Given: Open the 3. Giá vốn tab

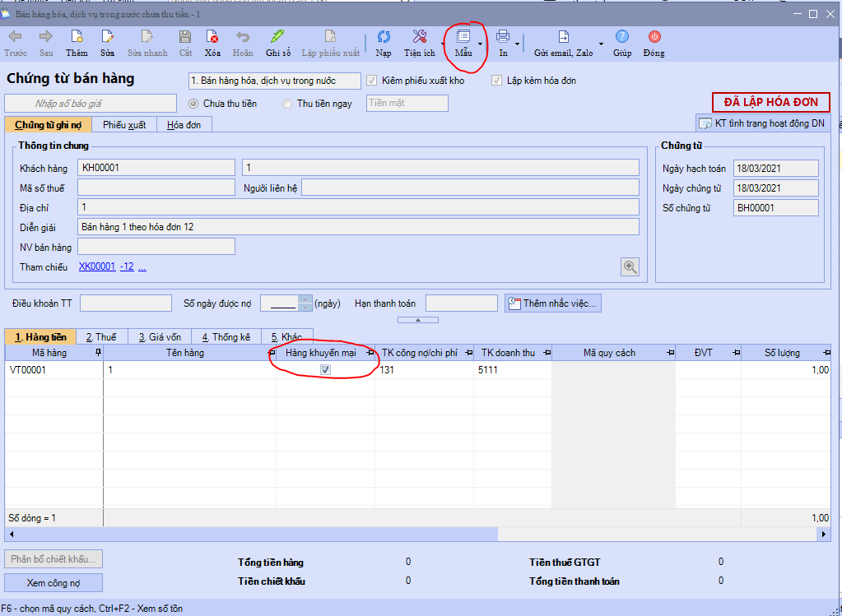Looking at the screenshot, I should coord(160,337).
